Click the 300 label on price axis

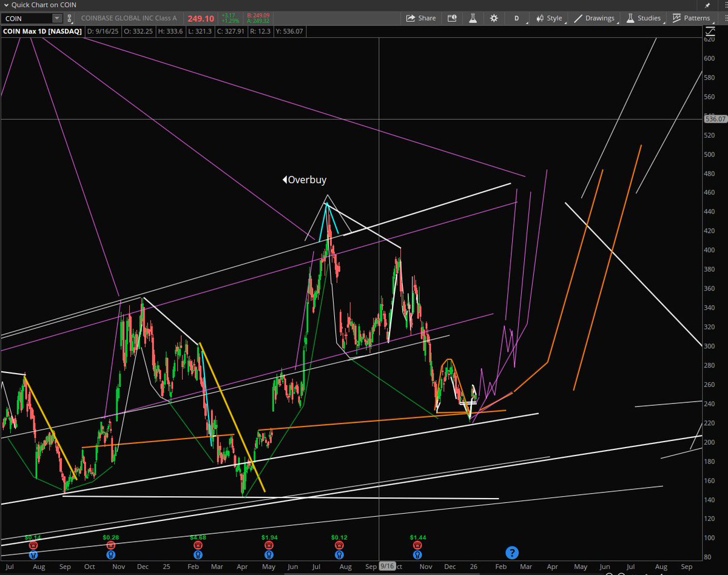709,346
